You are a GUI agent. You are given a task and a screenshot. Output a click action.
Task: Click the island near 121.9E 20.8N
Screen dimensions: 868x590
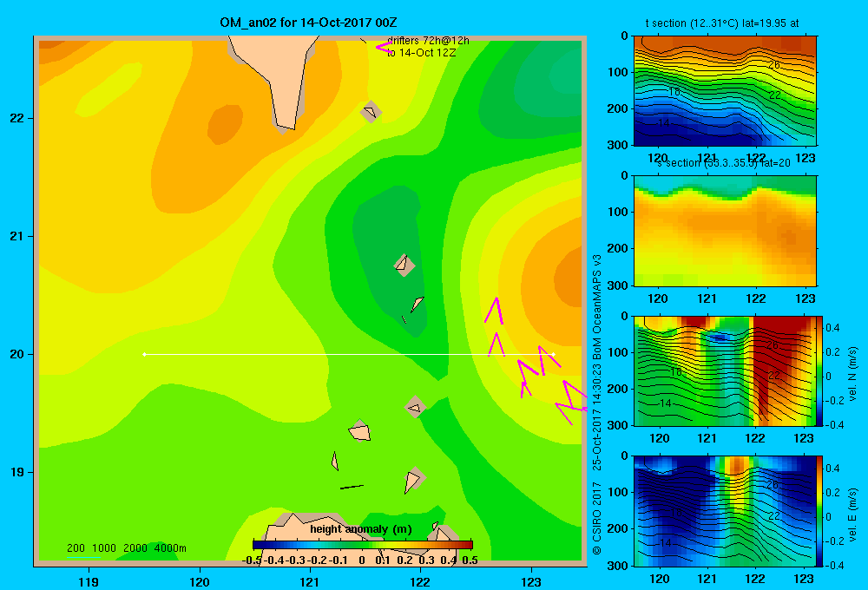pos(404,265)
